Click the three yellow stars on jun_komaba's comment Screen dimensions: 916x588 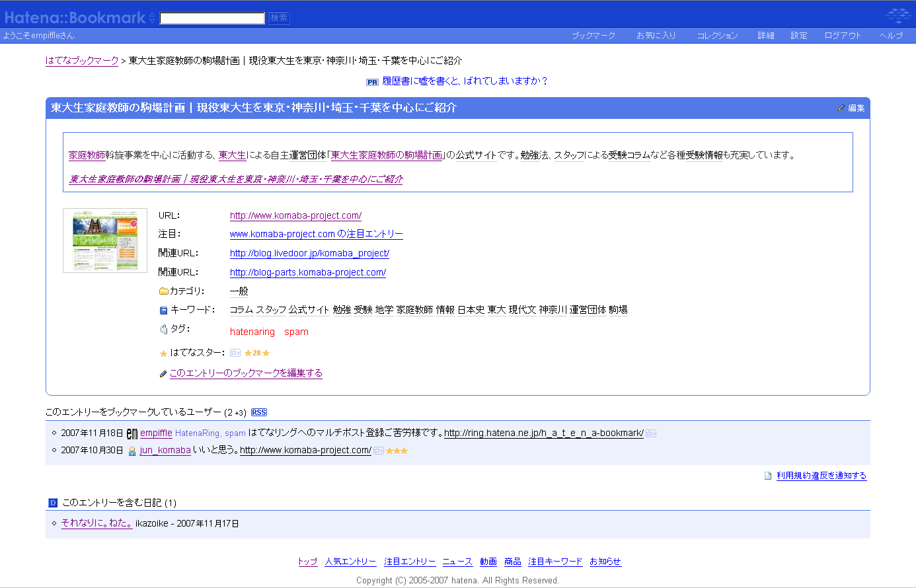click(397, 451)
